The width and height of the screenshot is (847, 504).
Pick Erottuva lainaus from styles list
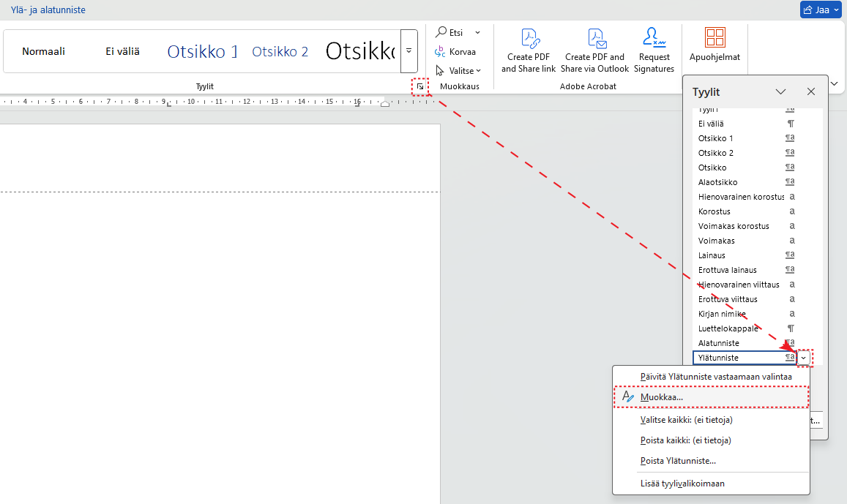tap(727, 270)
